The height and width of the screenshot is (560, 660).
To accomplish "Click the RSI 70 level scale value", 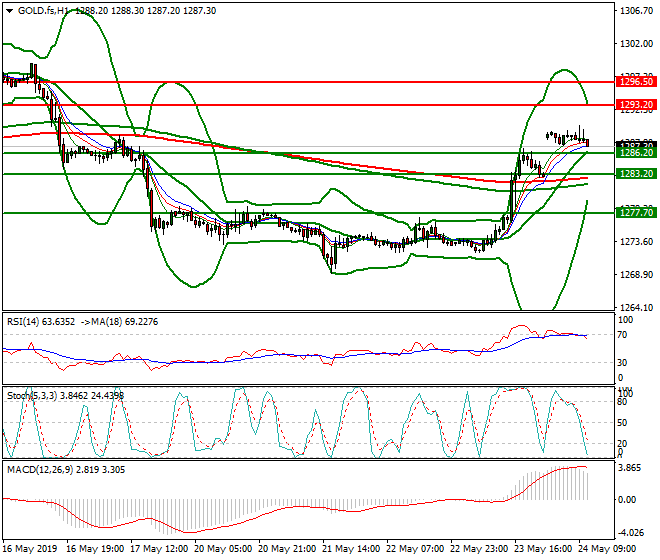I will coord(623,335).
